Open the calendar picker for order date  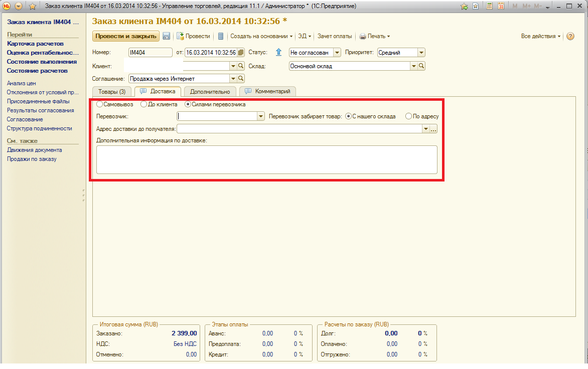241,53
